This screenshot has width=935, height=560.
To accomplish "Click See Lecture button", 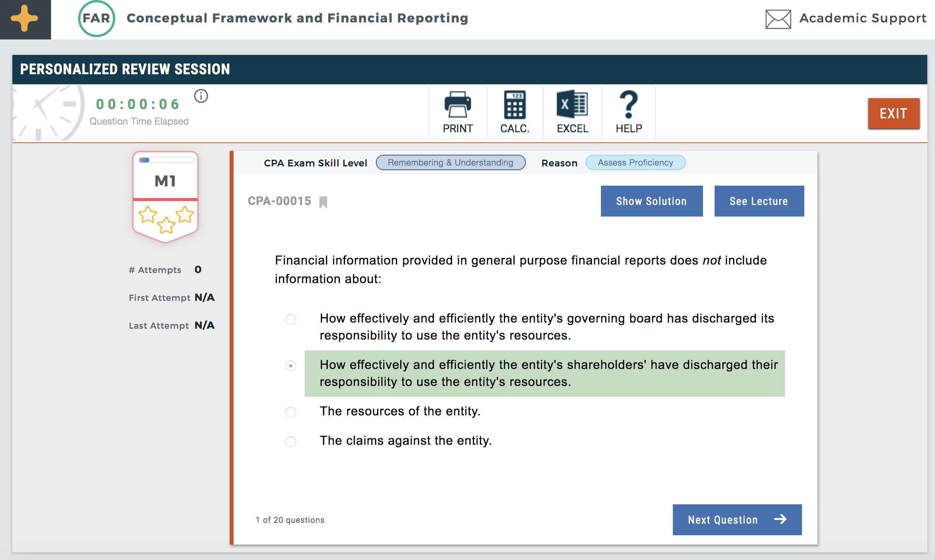I will 758,201.
